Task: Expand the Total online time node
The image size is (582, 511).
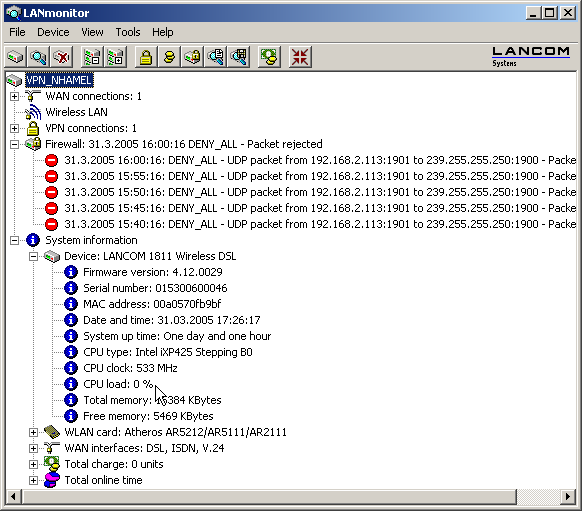Action: tap(33, 480)
